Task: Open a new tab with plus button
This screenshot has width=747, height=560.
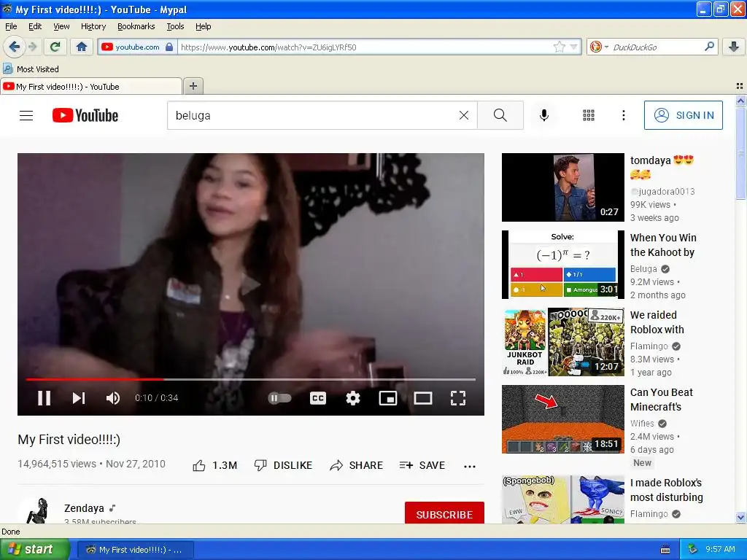Action: 193,86
